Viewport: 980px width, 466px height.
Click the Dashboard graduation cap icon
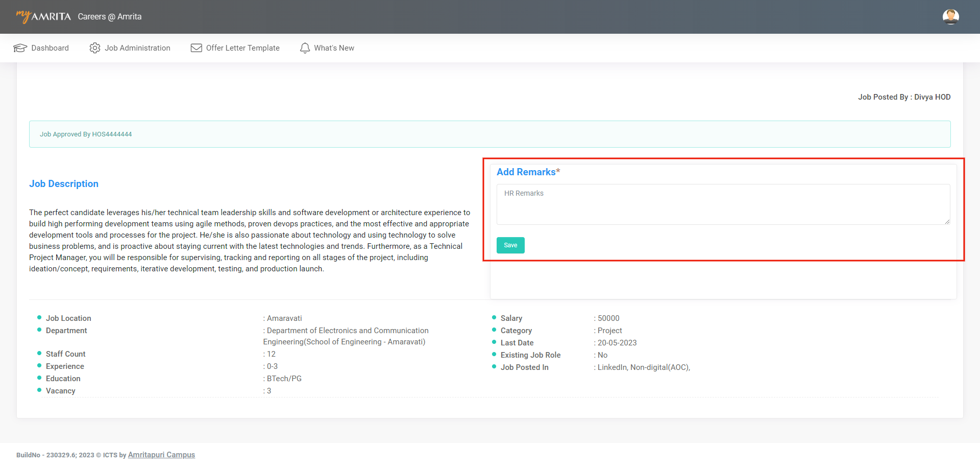click(20, 48)
